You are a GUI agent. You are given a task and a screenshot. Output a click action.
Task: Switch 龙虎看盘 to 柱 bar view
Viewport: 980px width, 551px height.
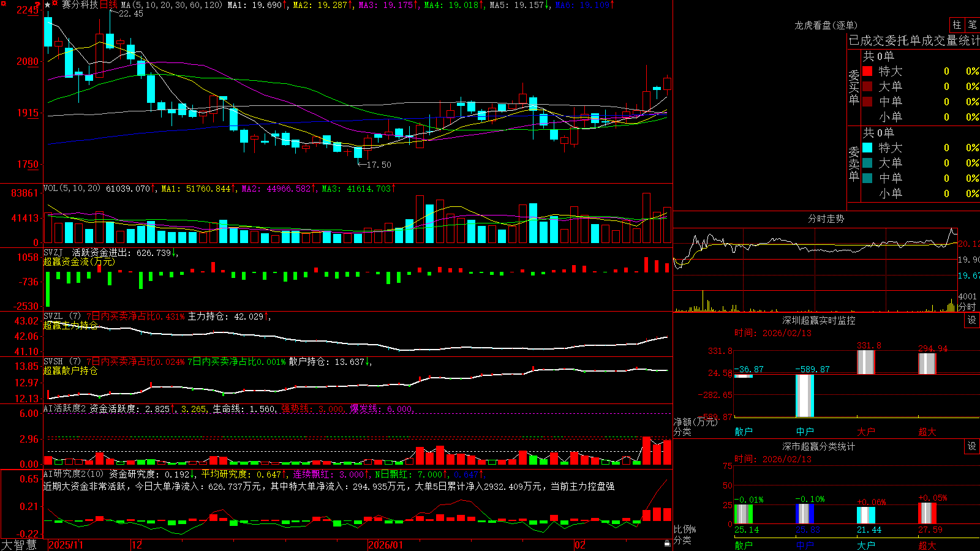[x=957, y=25]
